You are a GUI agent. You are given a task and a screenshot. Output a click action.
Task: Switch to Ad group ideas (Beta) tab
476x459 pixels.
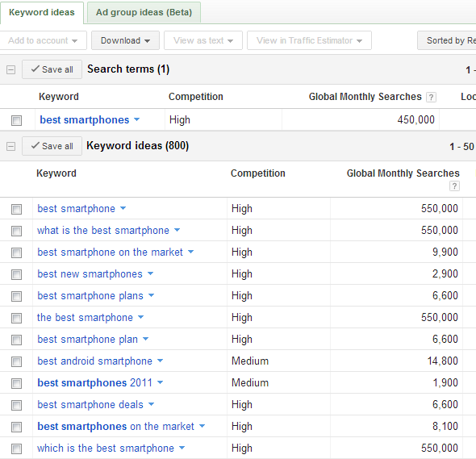point(144,12)
